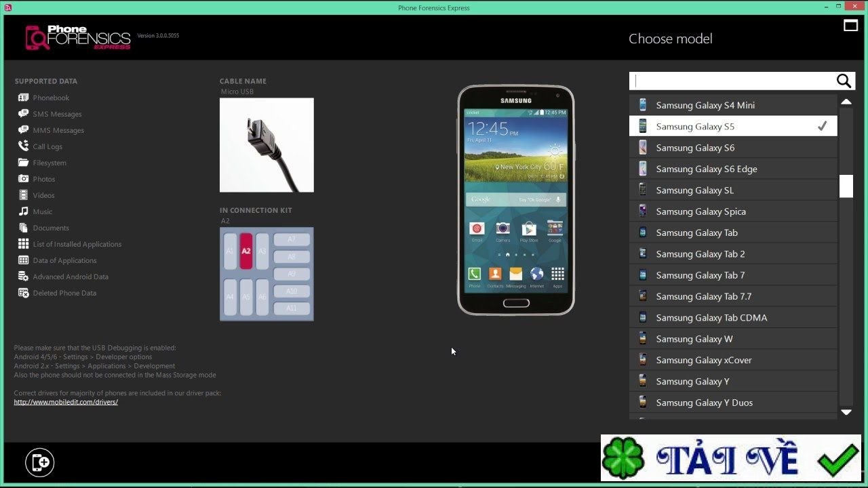Image resolution: width=868 pixels, height=488 pixels.
Task: Click the Deleted Phone Data text label
Action: tap(64, 293)
